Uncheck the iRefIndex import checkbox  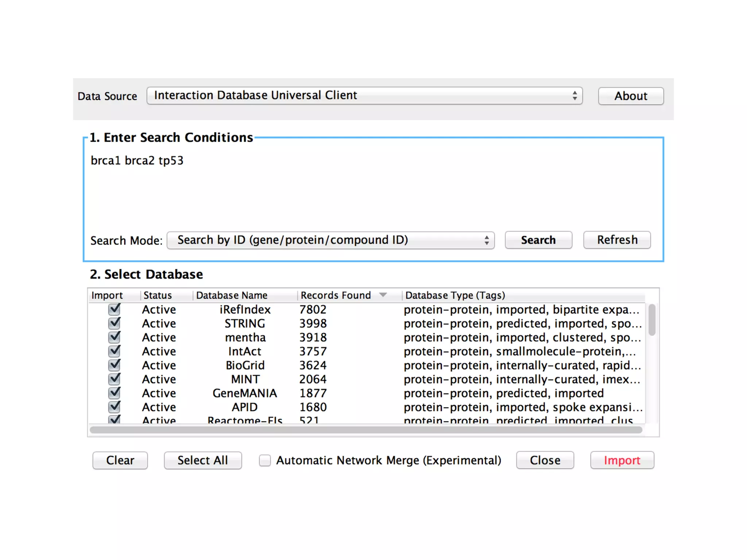[115, 309]
